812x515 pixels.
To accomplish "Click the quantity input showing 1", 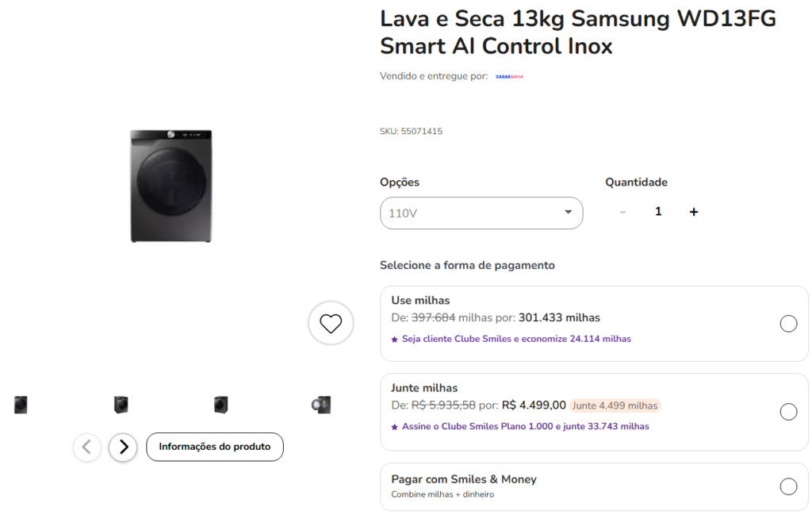I will pos(658,211).
